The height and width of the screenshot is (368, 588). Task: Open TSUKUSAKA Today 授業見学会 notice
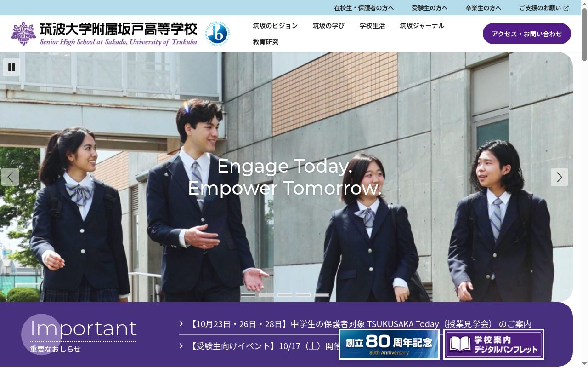(x=360, y=324)
